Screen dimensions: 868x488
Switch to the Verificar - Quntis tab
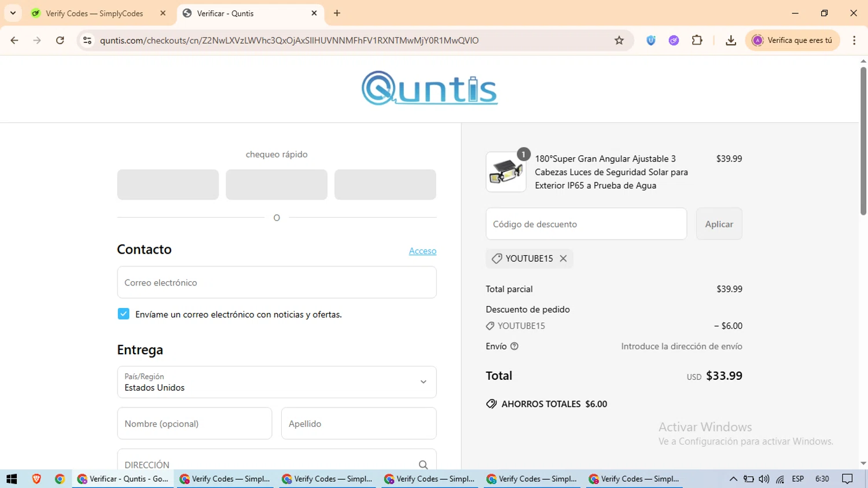click(x=249, y=13)
